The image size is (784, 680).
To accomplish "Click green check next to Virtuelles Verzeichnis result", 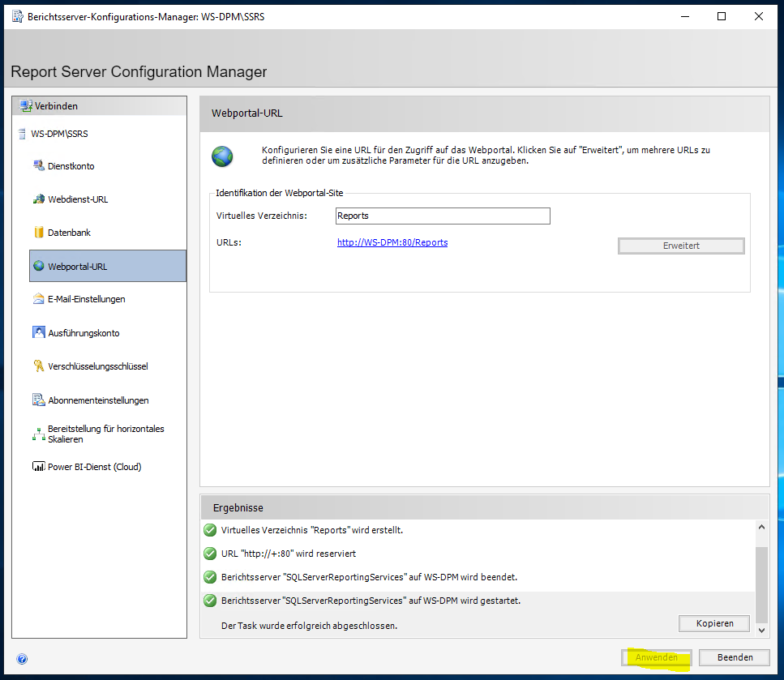I will pos(210,530).
